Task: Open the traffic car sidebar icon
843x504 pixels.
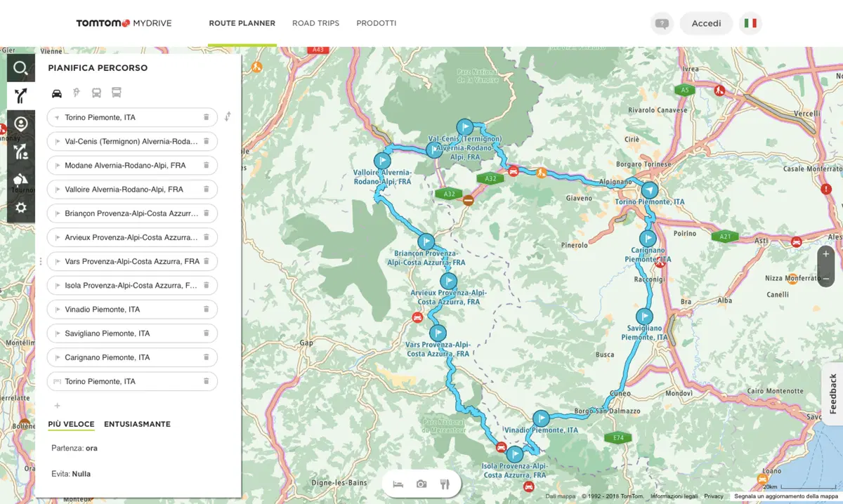Action: [21, 180]
